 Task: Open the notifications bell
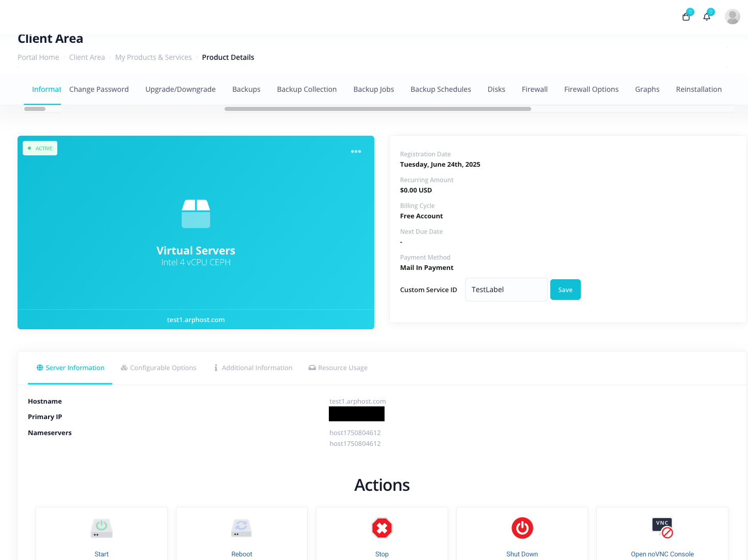[707, 17]
